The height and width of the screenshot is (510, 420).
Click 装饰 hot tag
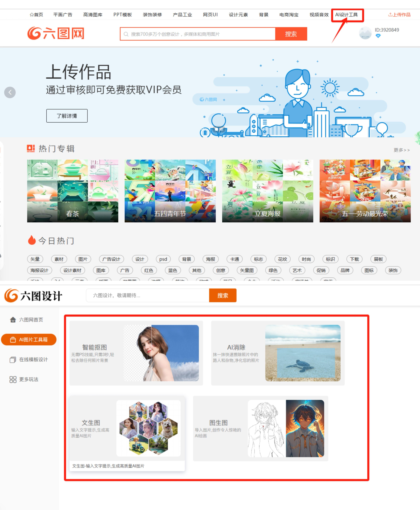(x=393, y=270)
